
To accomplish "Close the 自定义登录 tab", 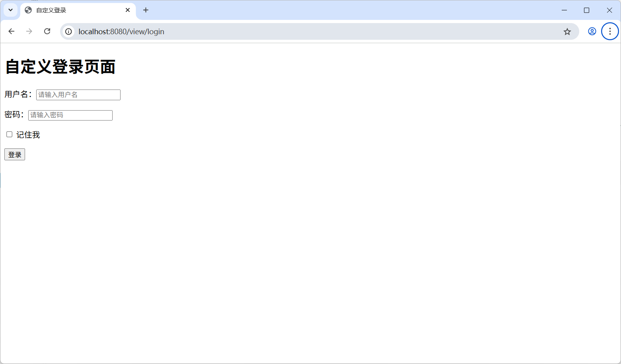I will tap(128, 10).
